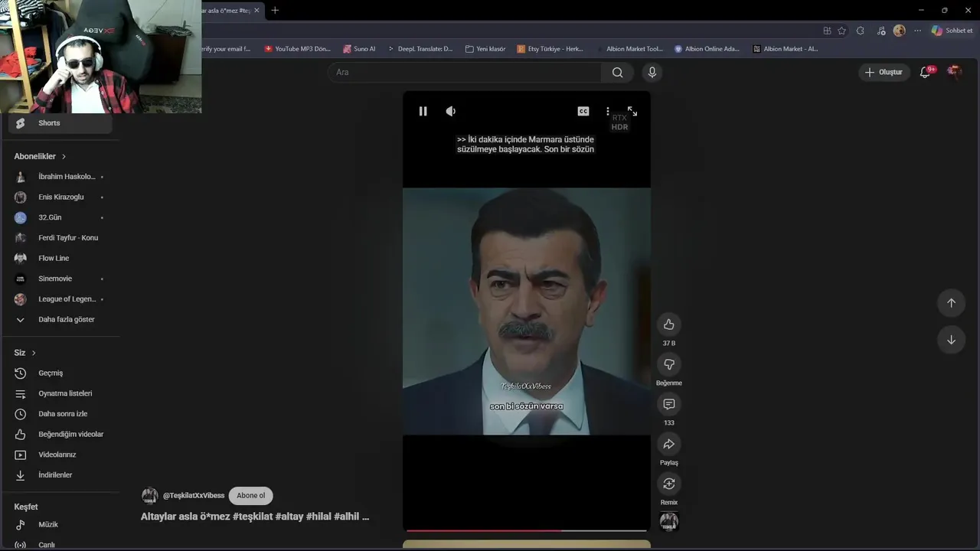The image size is (980, 551).
Task: Expand the Abonelikler section chevron
Action: coord(64,156)
